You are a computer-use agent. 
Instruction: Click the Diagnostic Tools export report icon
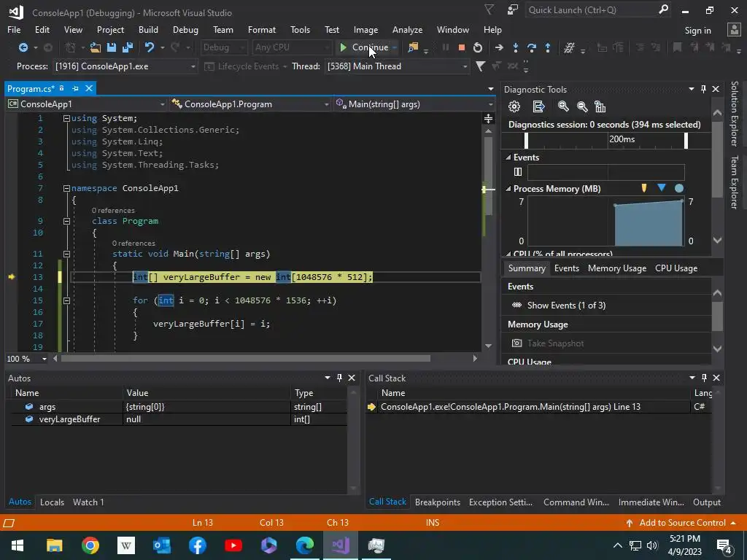pyautogui.click(x=538, y=106)
